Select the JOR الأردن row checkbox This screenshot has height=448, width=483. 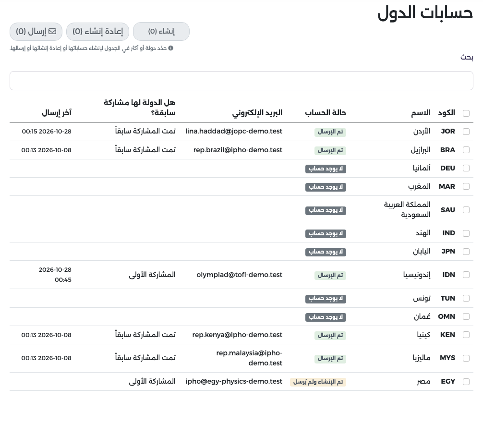(466, 132)
